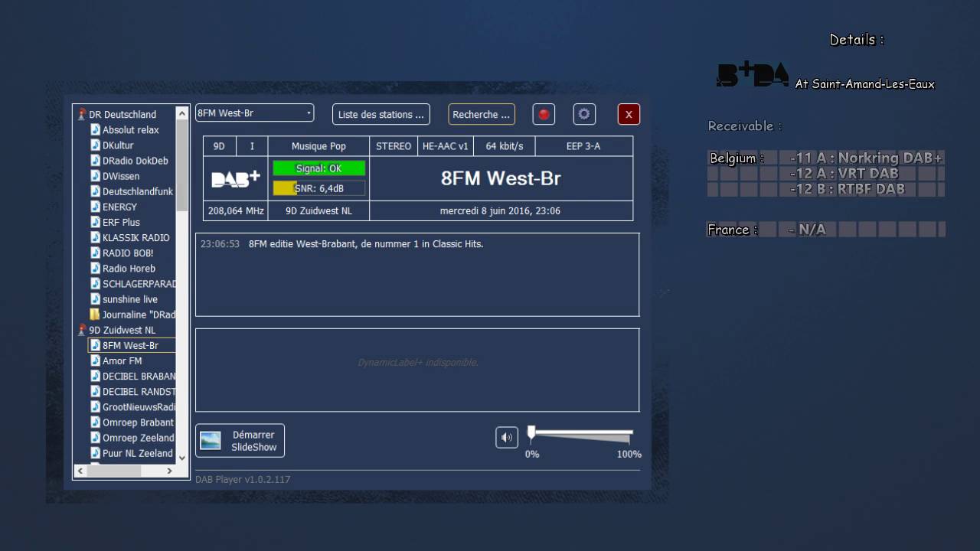Select 8FM West-Br in the station tree
Image resolution: width=980 pixels, height=551 pixels.
[x=130, y=345]
